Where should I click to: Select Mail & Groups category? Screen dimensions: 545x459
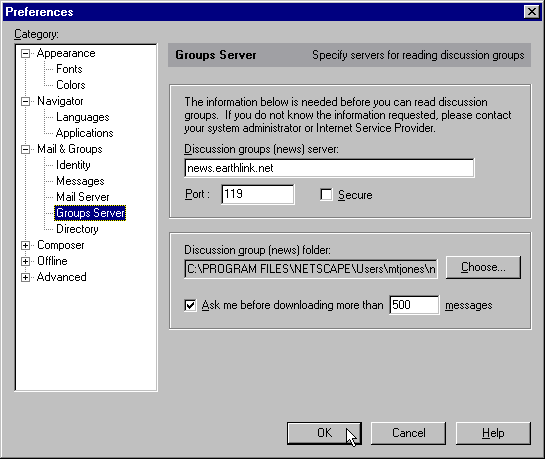[x=70, y=149]
